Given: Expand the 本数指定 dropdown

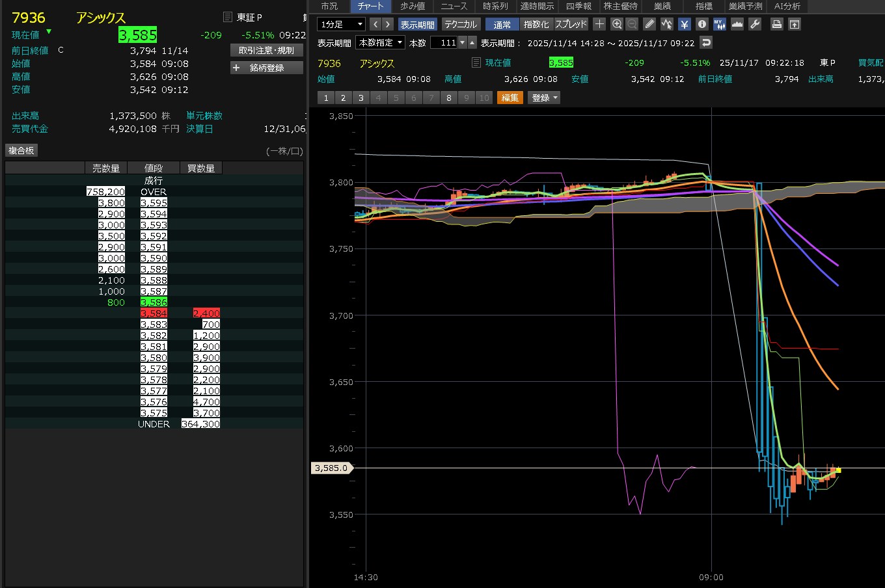Looking at the screenshot, I should tap(381, 42).
